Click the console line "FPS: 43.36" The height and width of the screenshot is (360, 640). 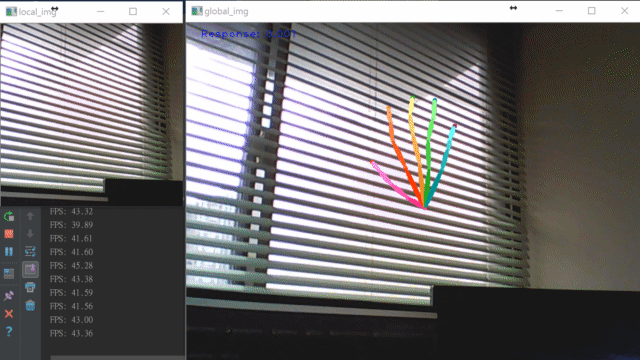71,333
